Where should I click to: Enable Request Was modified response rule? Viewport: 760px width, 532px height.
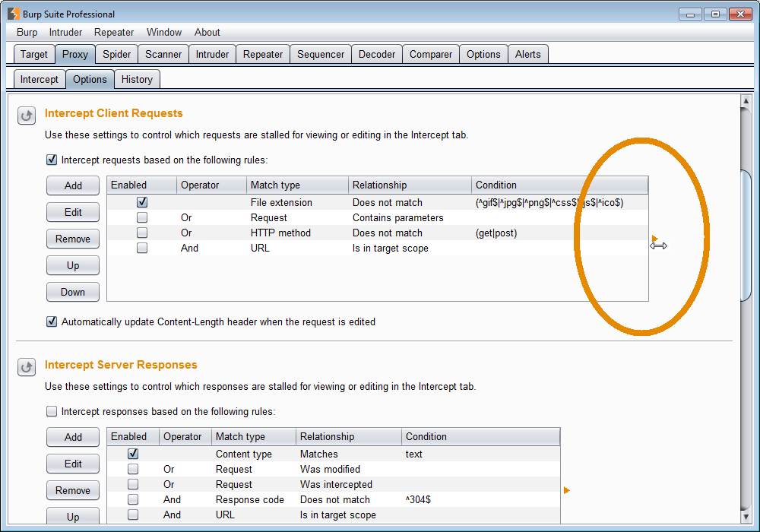(x=133, y=469)
